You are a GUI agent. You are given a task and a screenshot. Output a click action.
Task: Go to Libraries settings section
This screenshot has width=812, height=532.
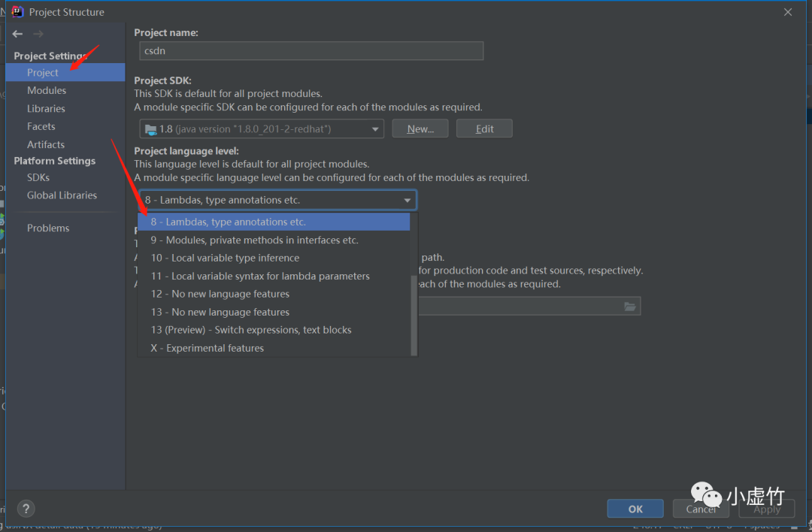point(46,108)
